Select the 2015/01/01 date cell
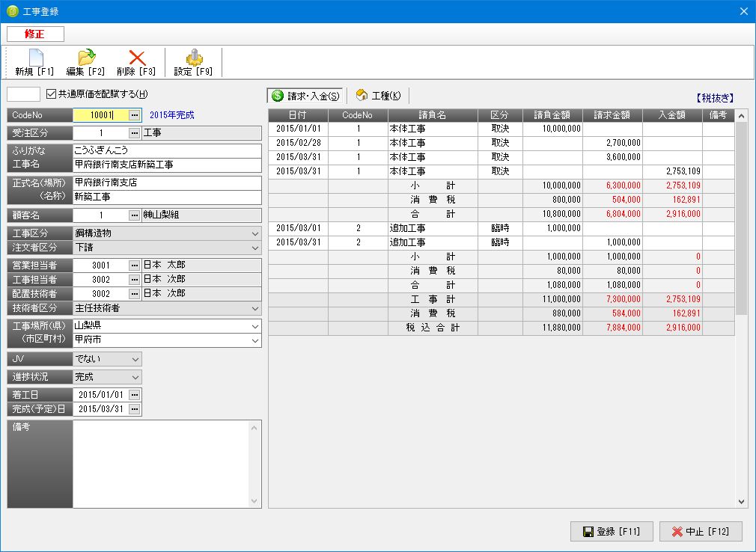 [298, 129]
